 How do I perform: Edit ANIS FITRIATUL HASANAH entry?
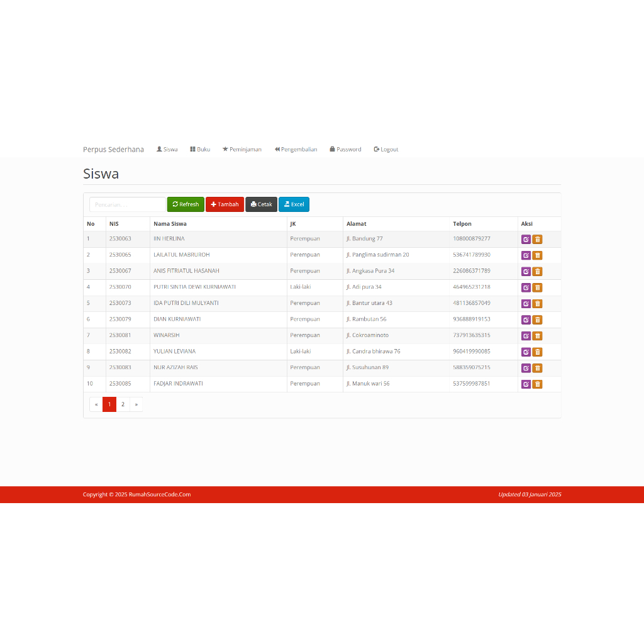coord(526,272)
